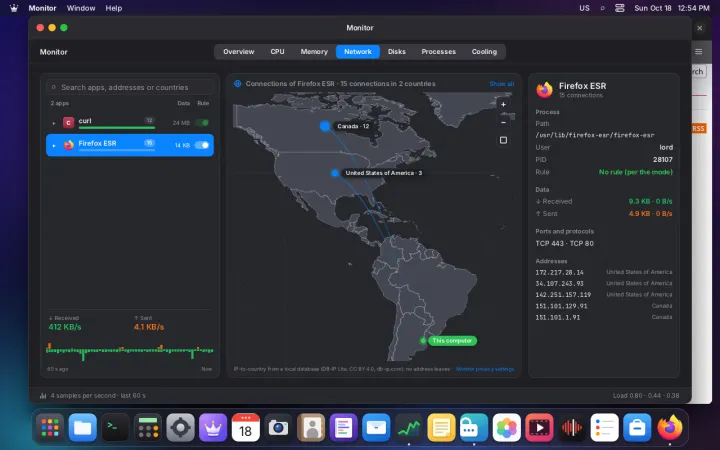Screen dimensions: 720x450
Task: Click the Firefox icon in the dock
Action: click(x=669, y=428)
